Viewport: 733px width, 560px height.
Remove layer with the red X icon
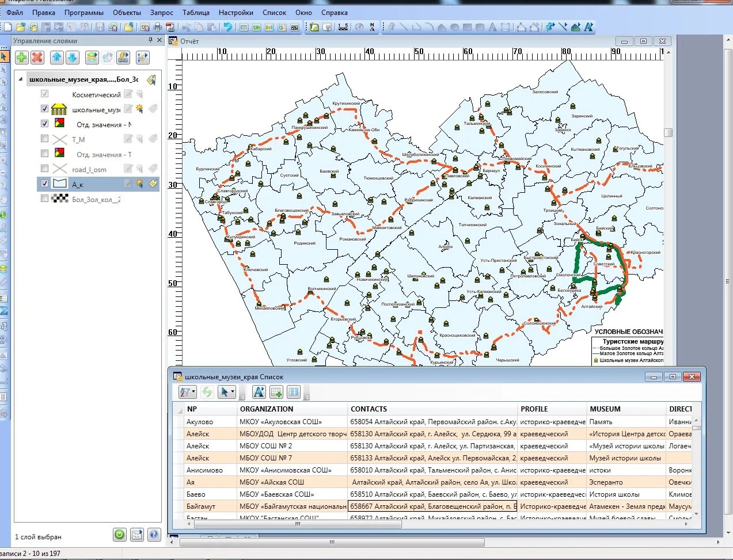37,57
